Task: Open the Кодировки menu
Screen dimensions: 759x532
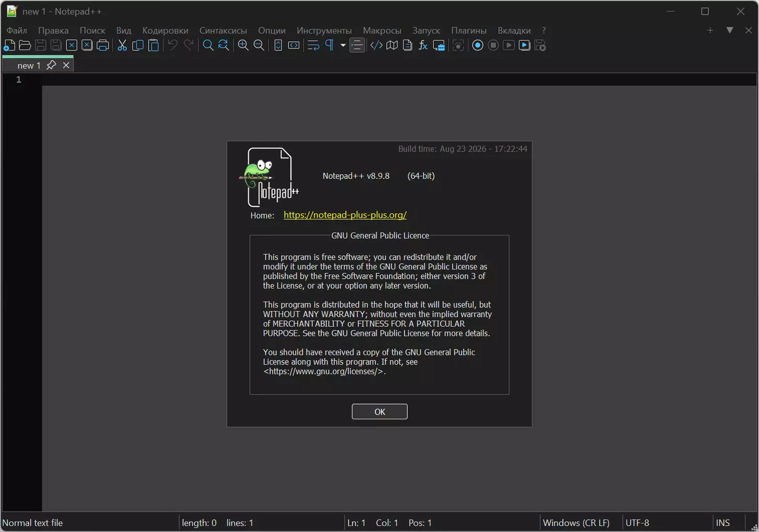Action: 165,30
